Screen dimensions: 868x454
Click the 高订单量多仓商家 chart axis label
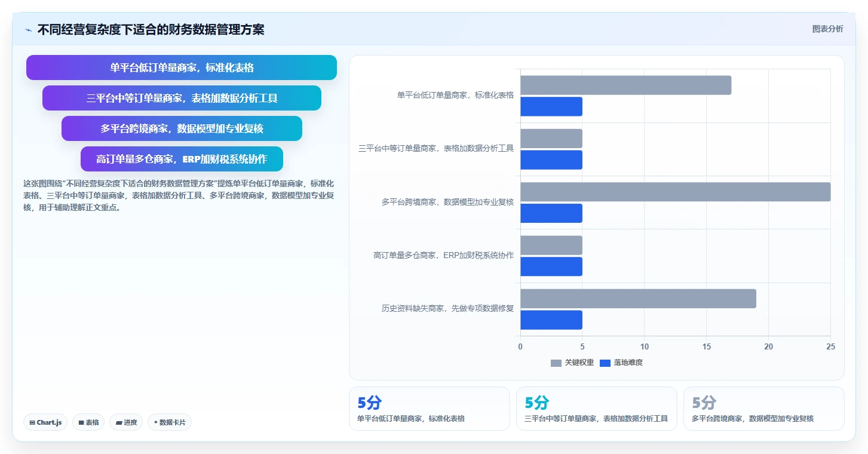click(443, 255)
